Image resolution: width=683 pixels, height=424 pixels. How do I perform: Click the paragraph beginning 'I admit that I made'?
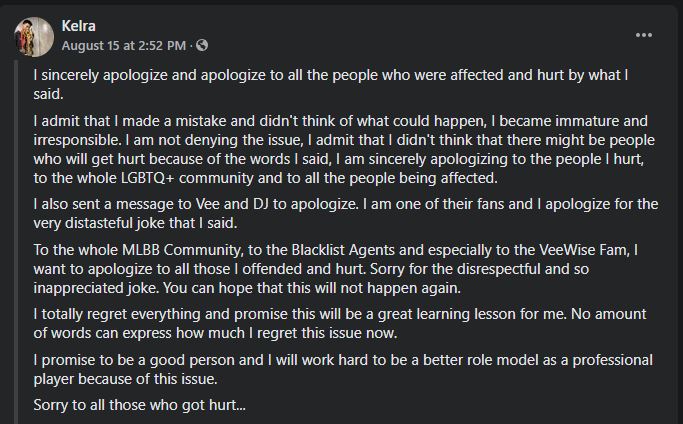[x=344, y=149]
